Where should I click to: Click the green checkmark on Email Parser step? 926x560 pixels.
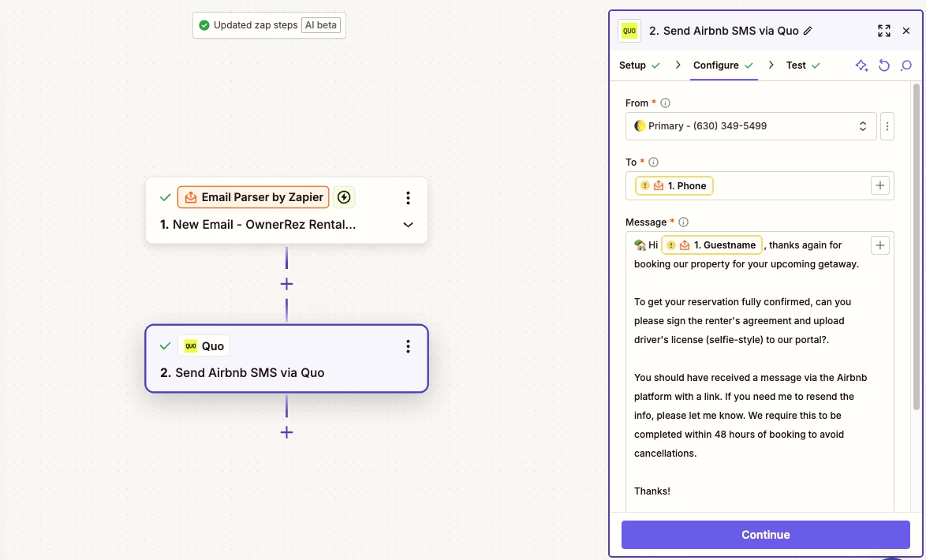pyautogui.click(x=166, y=197)
